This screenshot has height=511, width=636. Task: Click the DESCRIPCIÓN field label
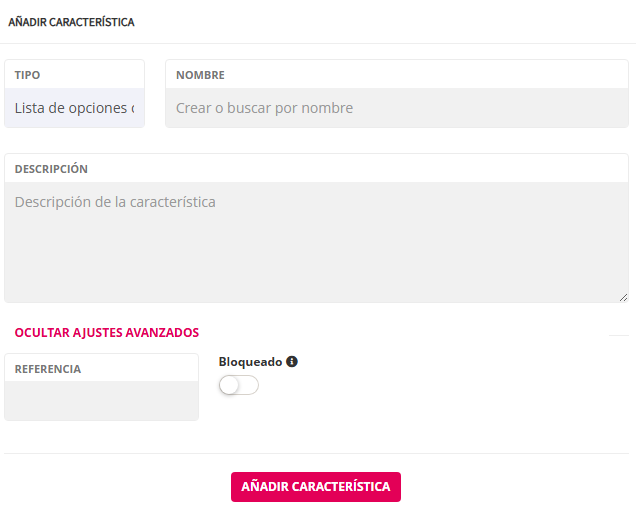pyautogui.click(x=51, y=169)
